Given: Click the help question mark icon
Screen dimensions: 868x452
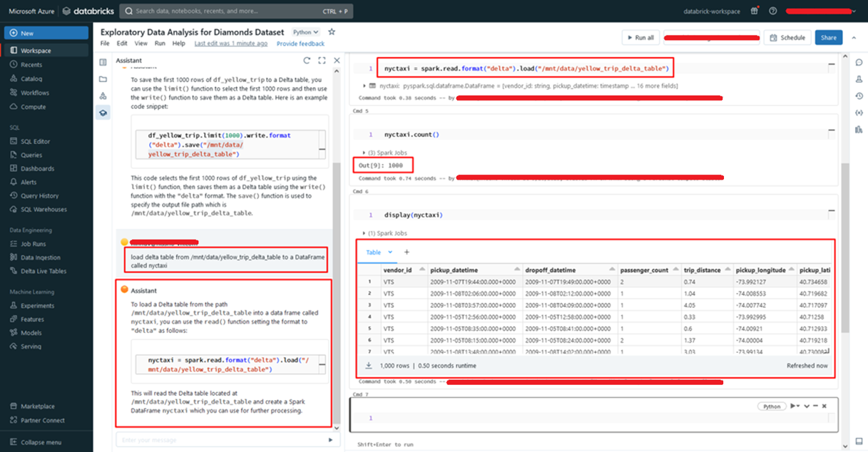Looking at the screenshot, I should point(773,11).
